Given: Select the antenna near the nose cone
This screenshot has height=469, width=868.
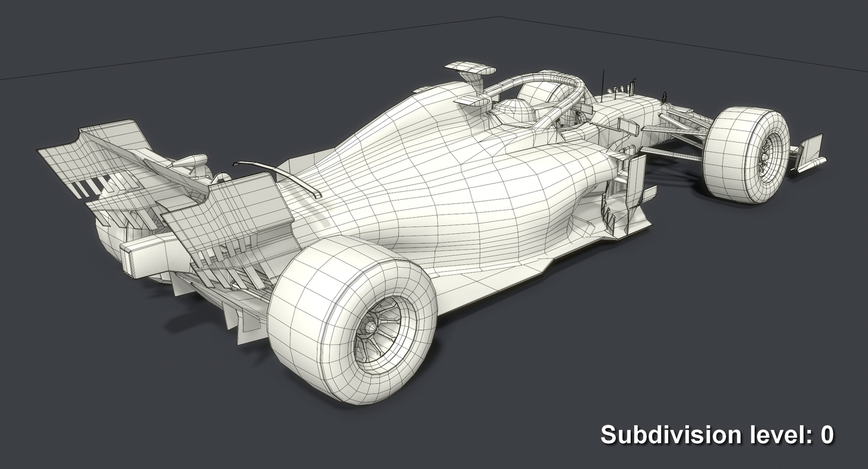Looking at the screenshot, I should click(x=603, y=82).
